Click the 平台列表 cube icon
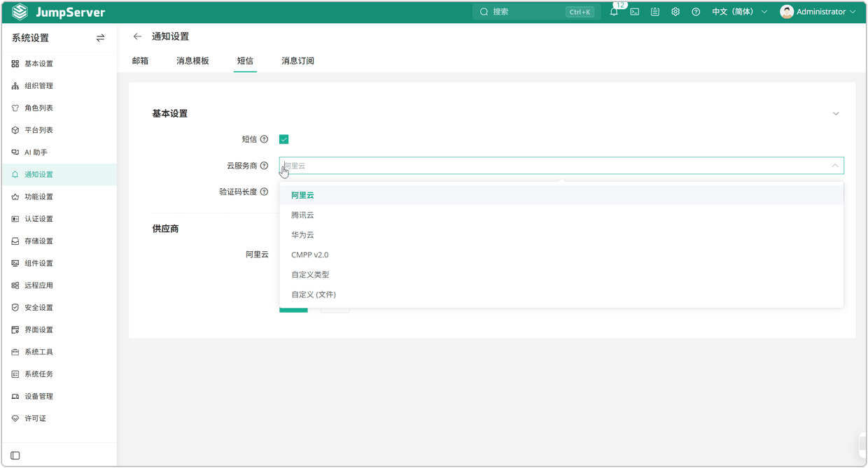This screenshot has height=468, width=868. click(15, 130)
